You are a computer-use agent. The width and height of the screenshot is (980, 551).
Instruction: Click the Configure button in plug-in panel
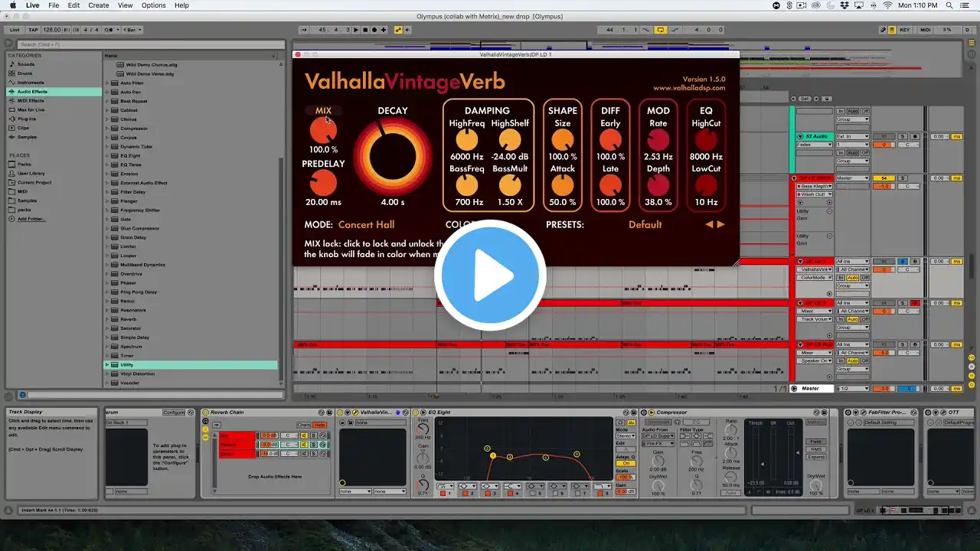click(174, 412)
